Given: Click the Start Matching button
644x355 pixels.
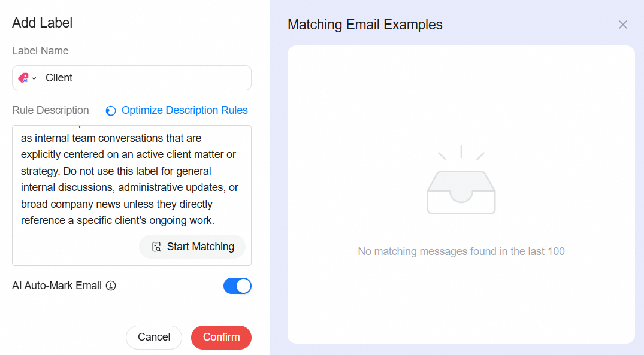Looking at the screenshot, I should point(192,247).
